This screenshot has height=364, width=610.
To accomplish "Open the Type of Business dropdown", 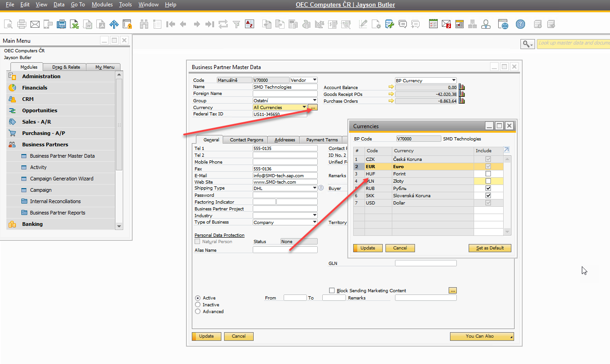I will [x=315, y=222].
